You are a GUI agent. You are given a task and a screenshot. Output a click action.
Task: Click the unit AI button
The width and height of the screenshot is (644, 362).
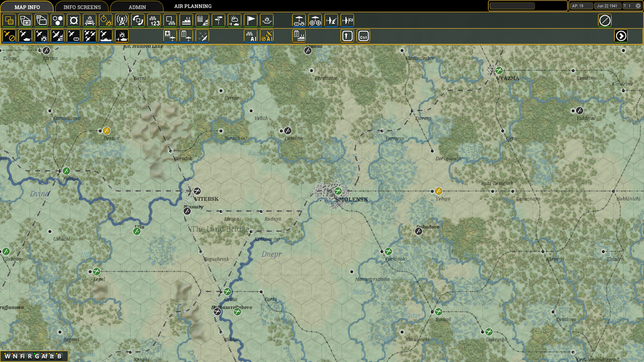[251, 36]
